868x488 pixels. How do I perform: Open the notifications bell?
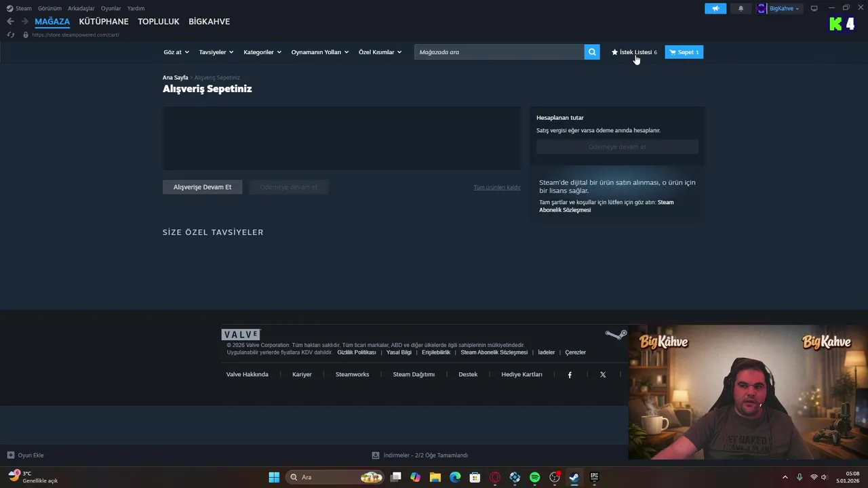point(741,9)
